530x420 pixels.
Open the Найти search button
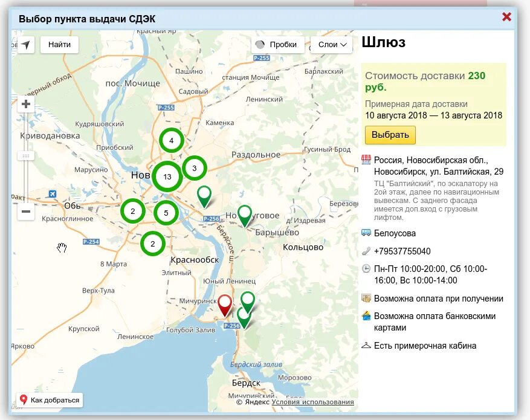[x=59, y=45]
